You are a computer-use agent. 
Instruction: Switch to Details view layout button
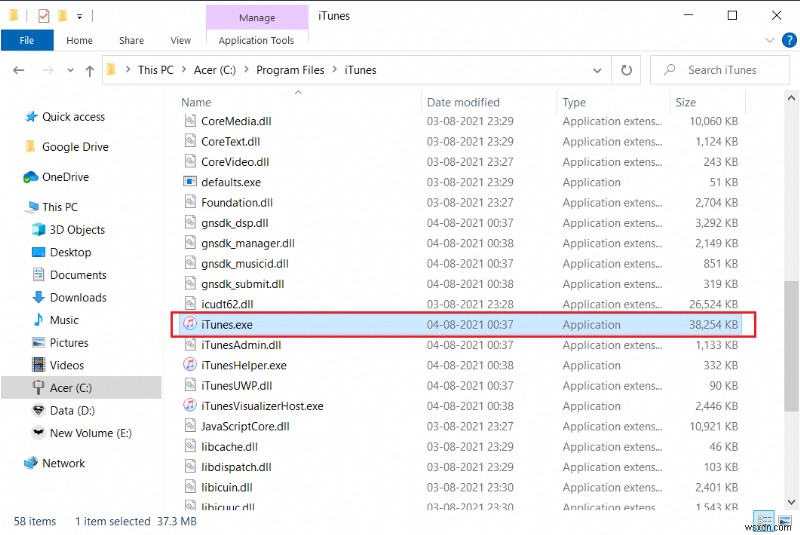click(765, 522)
